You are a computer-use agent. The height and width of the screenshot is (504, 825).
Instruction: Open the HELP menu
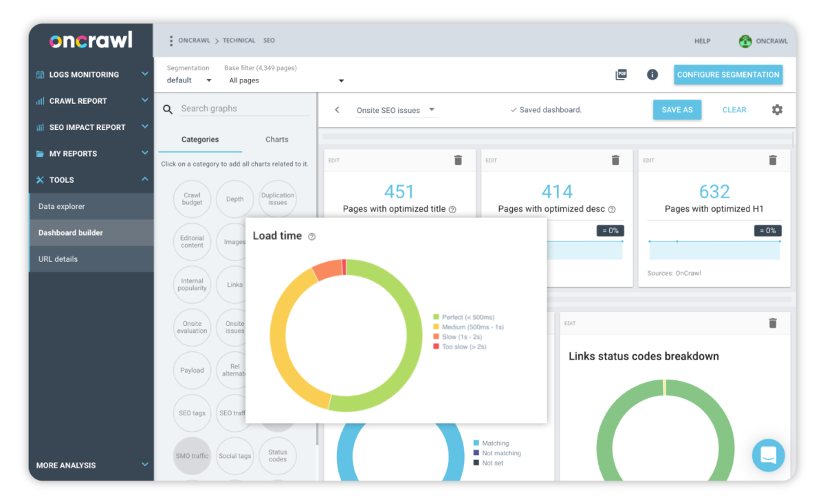click(702, 41)
